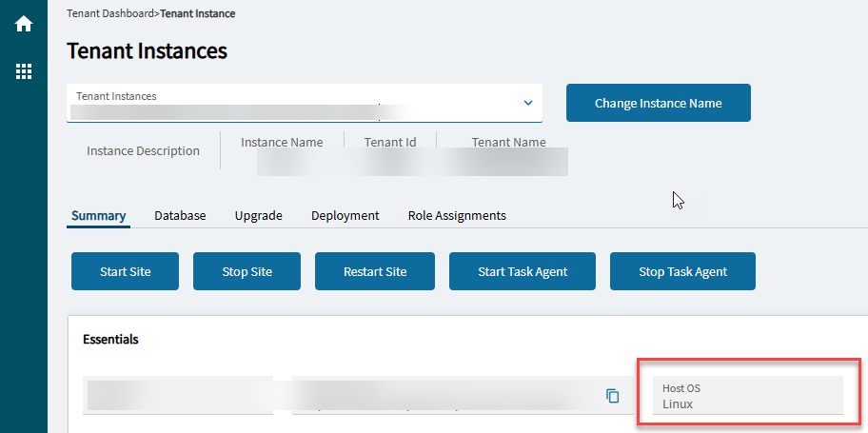Screen dimensions: 868x433
Task: Click the Instance Name column header
Action: (282, 143)
